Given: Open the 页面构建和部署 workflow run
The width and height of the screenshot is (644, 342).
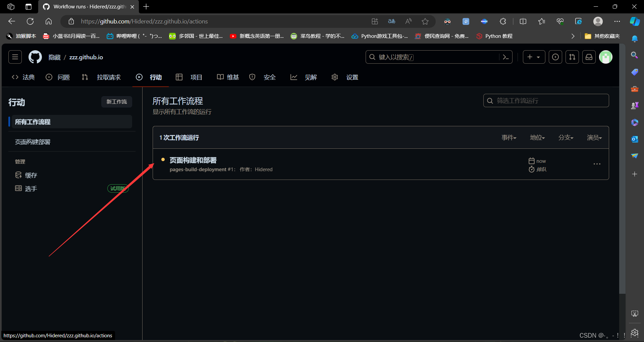Looking at the screenshot, I should pyautogui.click(x=193, y=160).
